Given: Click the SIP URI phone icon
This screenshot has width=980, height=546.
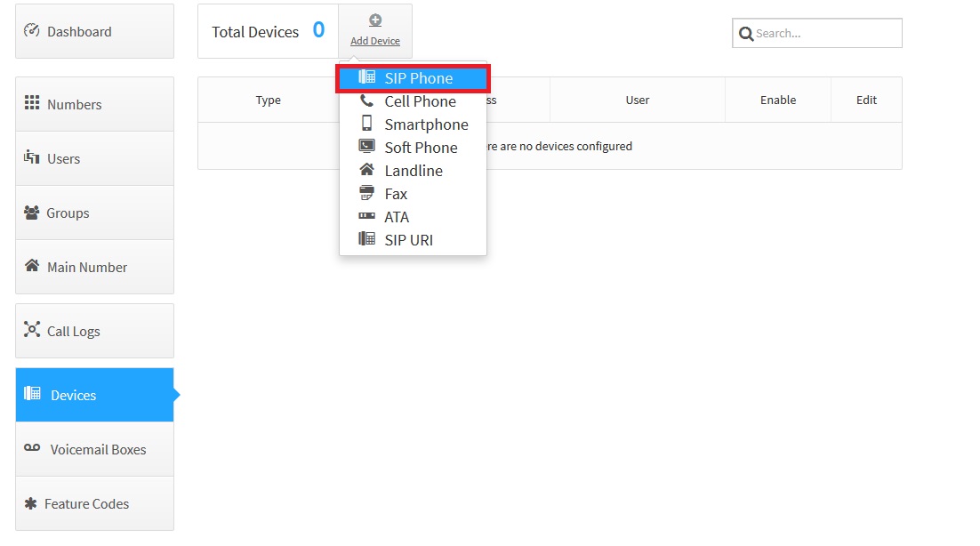Looking at the screenshot, I should 366,239.
